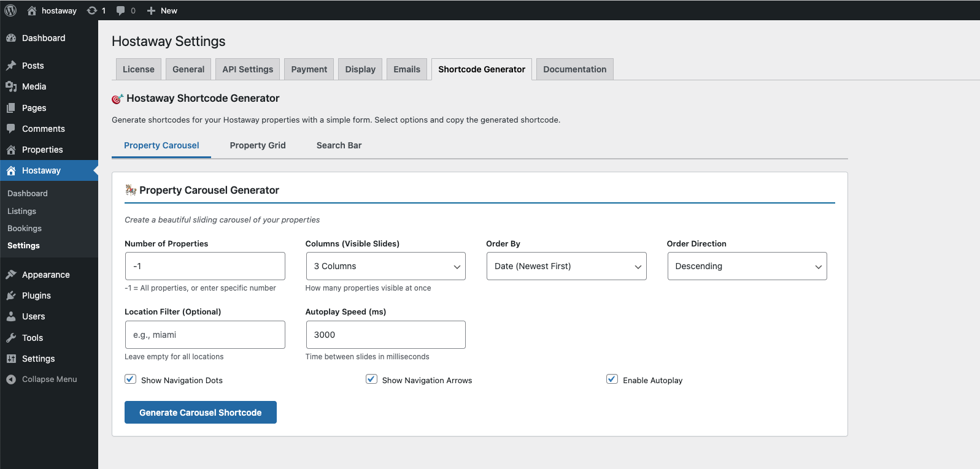The width and height of the screenshot is (980, 469).
Task: Open the Columns (Visible Slides) dropdown
Action: [x=385, y=266]
